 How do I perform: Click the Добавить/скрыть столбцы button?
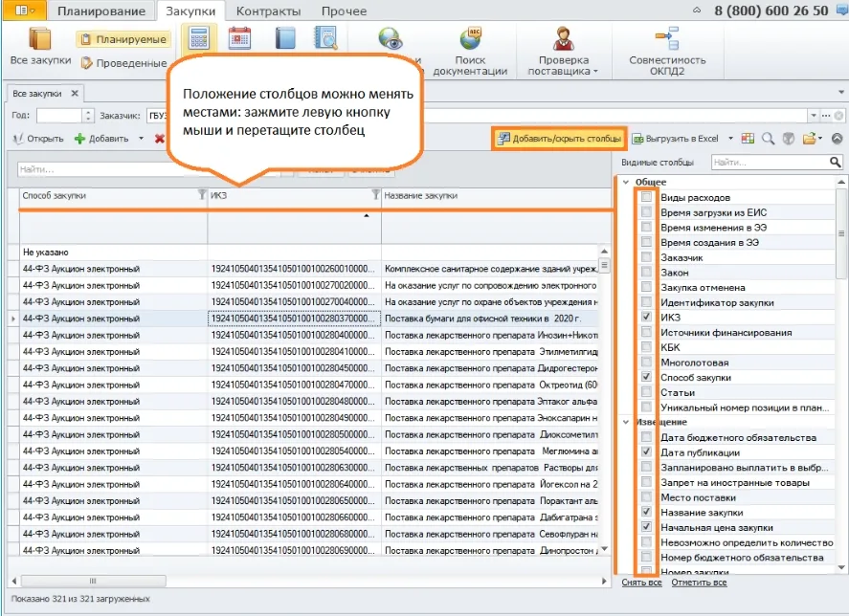(559, 139)
